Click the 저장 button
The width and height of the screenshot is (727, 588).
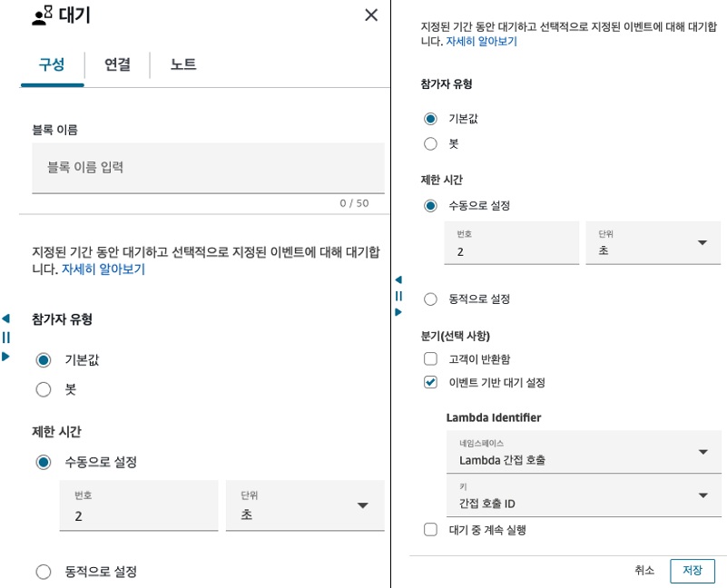click(x=692, y=571)
